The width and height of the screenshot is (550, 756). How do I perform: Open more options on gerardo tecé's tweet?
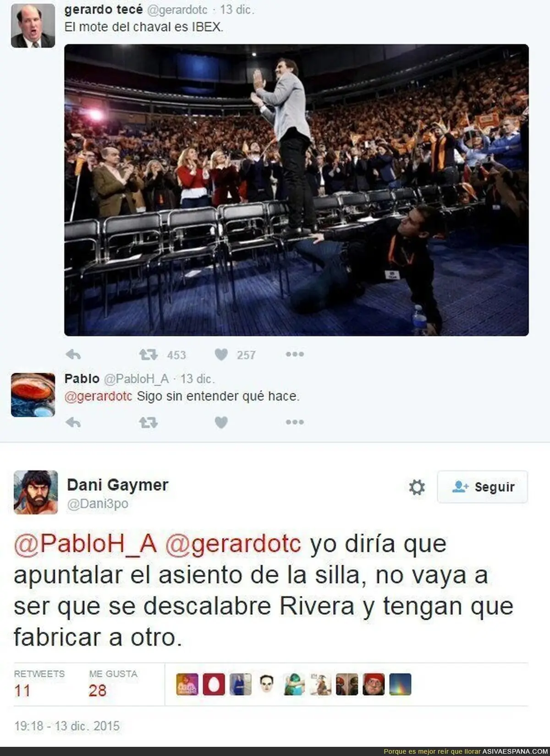click(295, 354)
